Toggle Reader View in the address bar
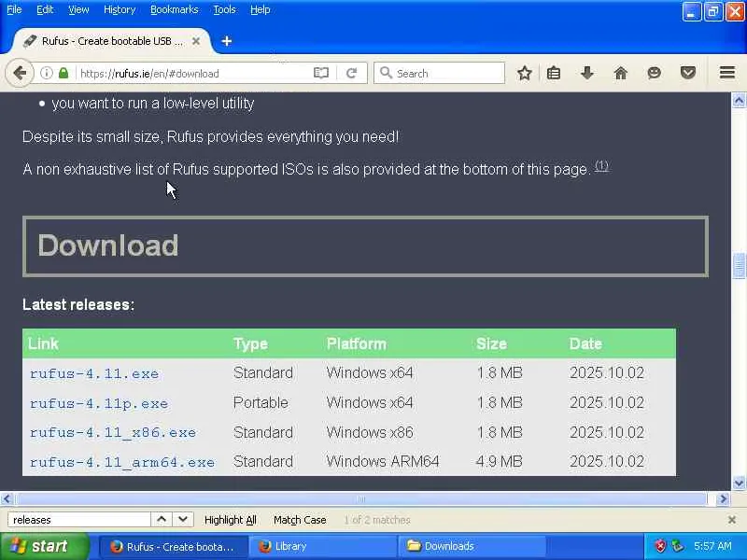Screen dimensions: 747x560 pyautogui.click(x=321, y=74)
